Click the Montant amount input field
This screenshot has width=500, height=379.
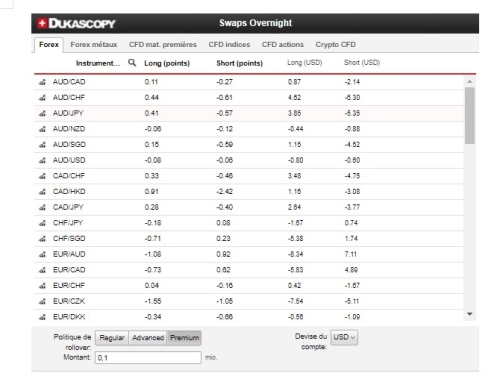tap(148, 358)
